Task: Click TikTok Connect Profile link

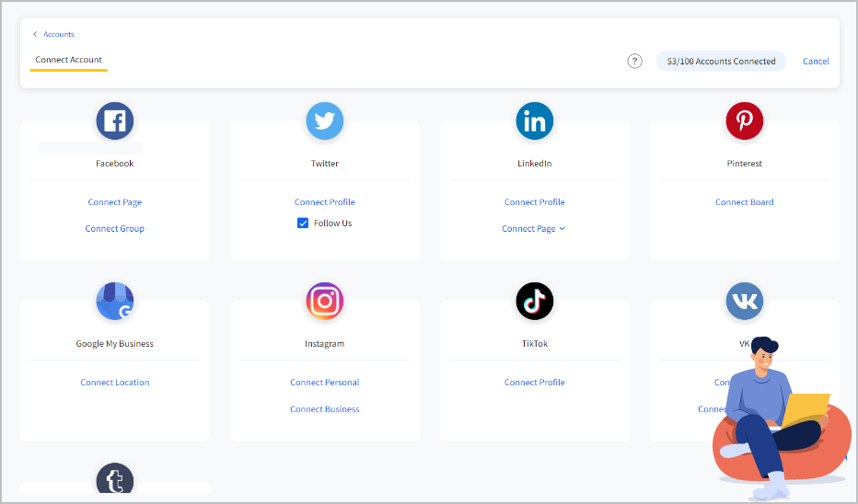Action: pos(535,383)
